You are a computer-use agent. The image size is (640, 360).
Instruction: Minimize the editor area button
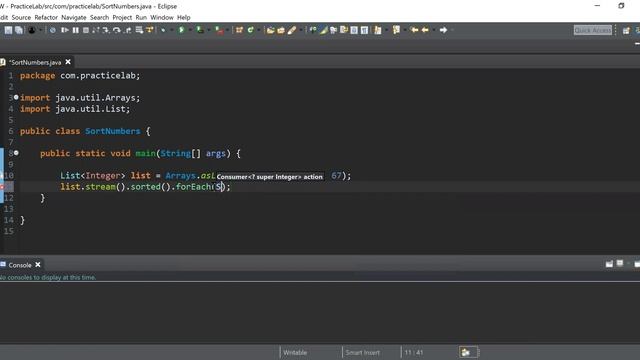coord(637,43)
